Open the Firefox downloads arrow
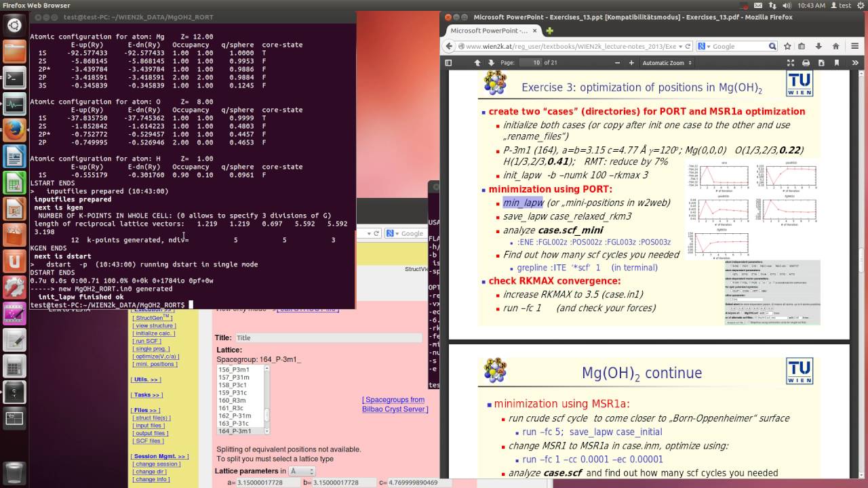868x488 pixels. 818,46
